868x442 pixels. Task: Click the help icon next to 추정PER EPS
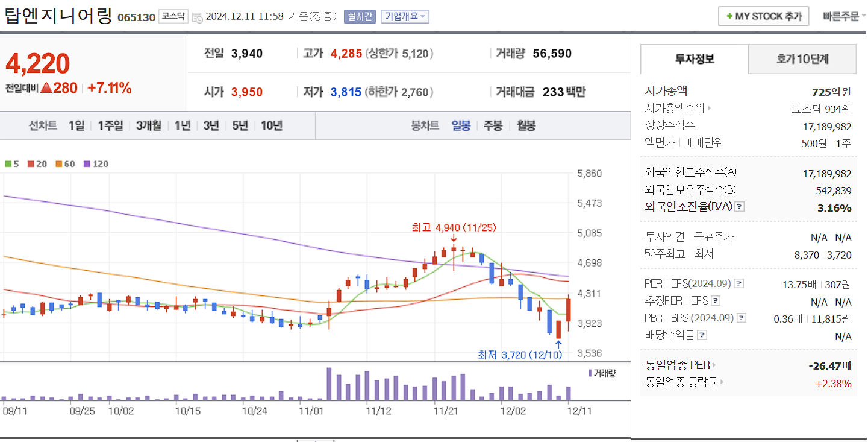tap(715, 300)
